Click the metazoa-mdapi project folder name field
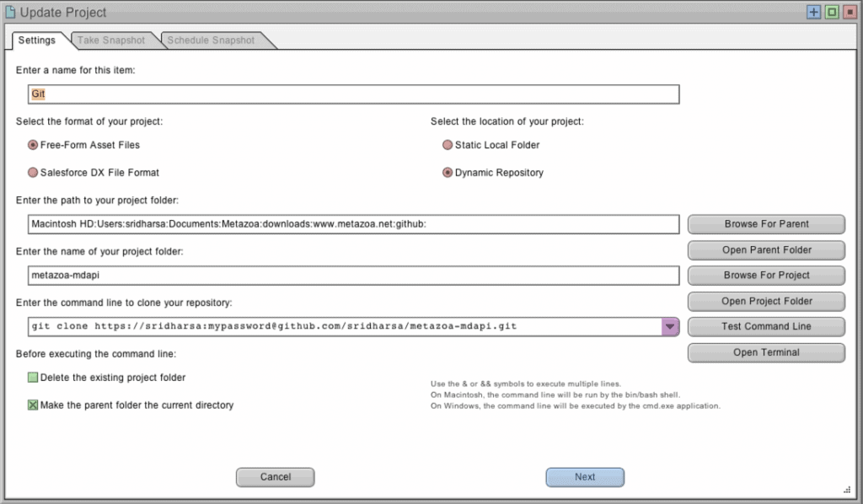This screenshot has height=504, width=863. (353, 275)
